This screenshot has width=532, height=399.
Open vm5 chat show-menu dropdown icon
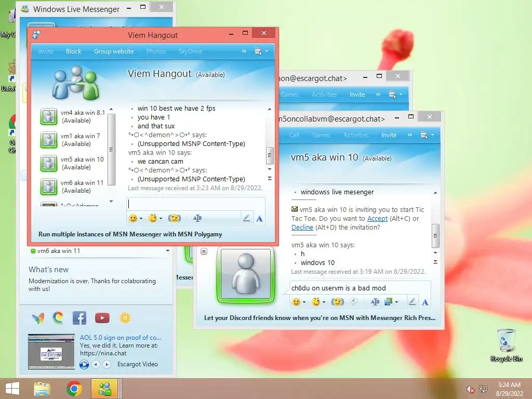[x=427, y=135]
